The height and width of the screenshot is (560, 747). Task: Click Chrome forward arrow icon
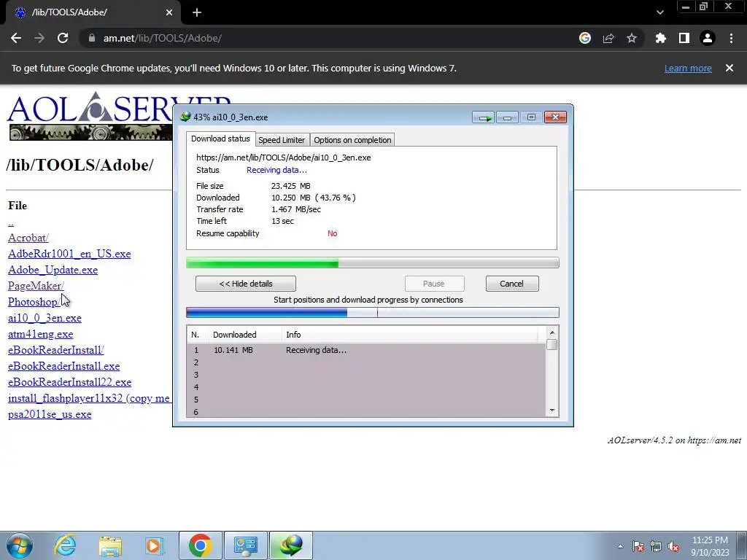[x=39, y=38]
